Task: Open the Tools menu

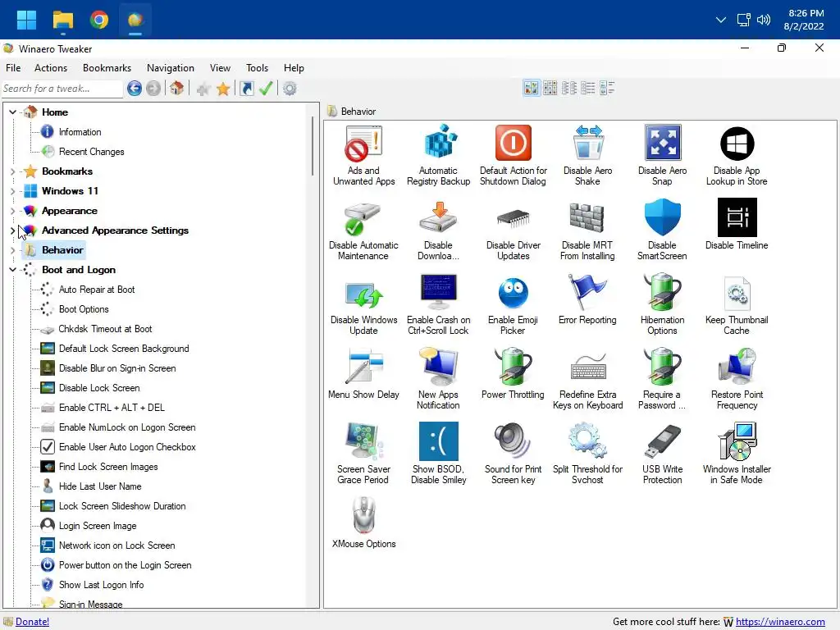Action: [x=257, y=68]
